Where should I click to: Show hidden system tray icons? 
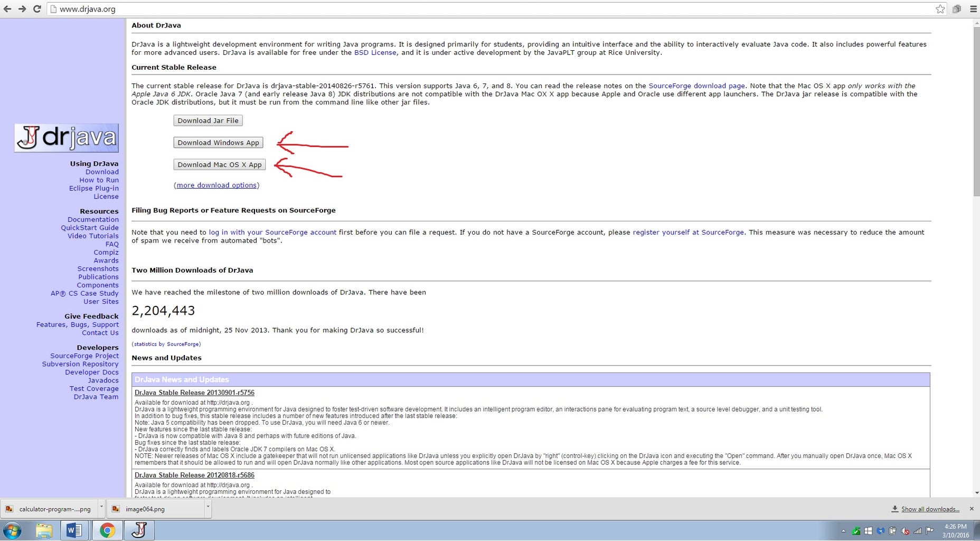[843, 531]
